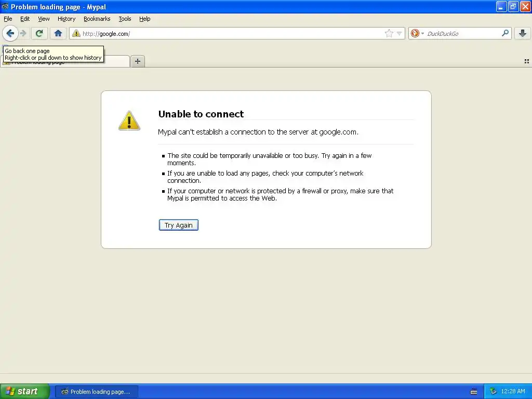Screen dimensions: 532x399
Task: Open the DuckDuckGo search engine selector
Action: tap(417, 33)
